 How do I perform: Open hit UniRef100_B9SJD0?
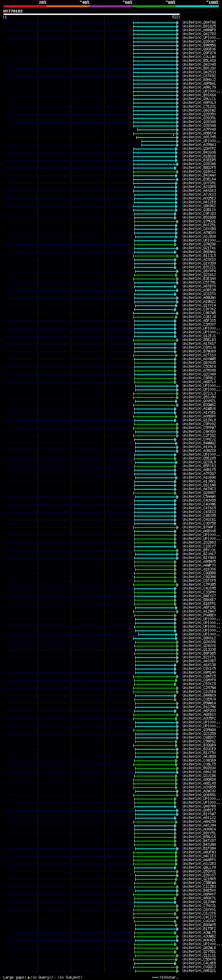[x=199, y=68]
